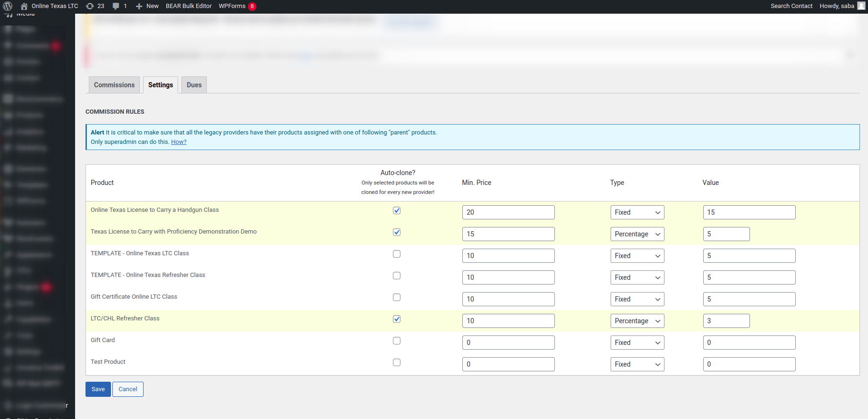This screenshot has width=868, height=419.
Task: Click the user avatar next to Howdy, saba
Action: point(861,6)
